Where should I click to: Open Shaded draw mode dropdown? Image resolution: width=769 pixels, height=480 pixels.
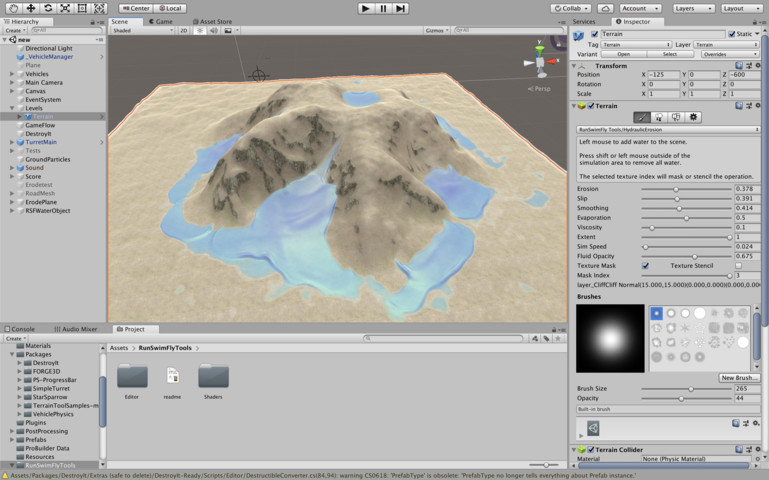point(142,30)
